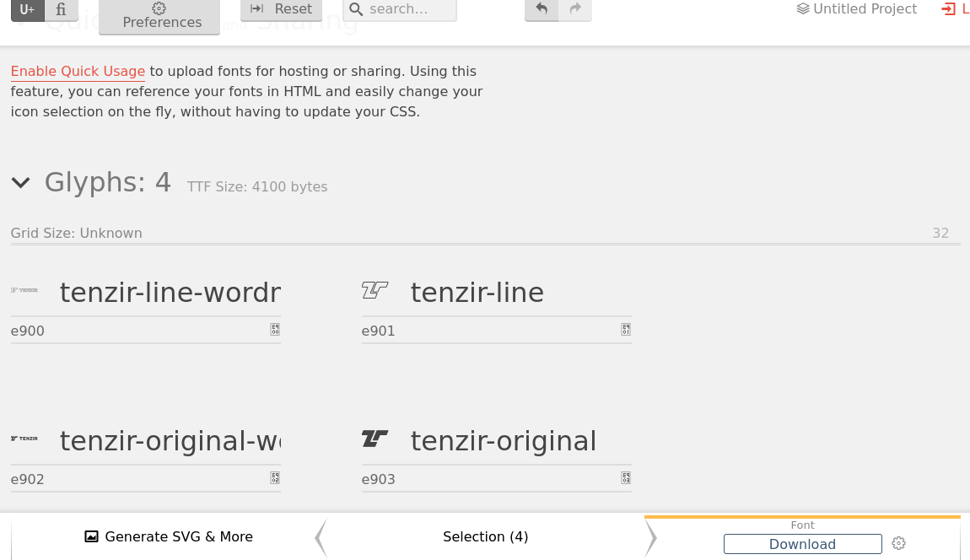This screenshot has height=560, width=970.
Task: Open the code picker icon for e903
Action: click(x=626, y=477)
